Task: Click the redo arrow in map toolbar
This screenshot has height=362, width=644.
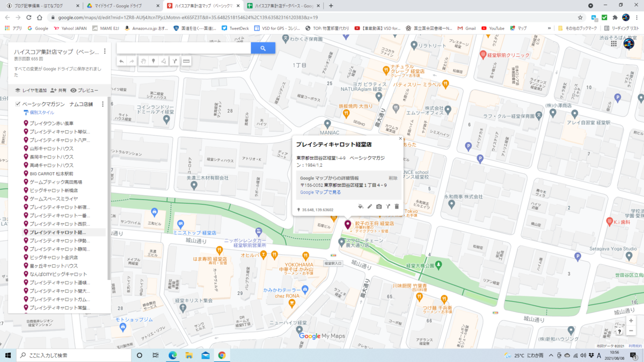Action: click(x=131, y=62)
